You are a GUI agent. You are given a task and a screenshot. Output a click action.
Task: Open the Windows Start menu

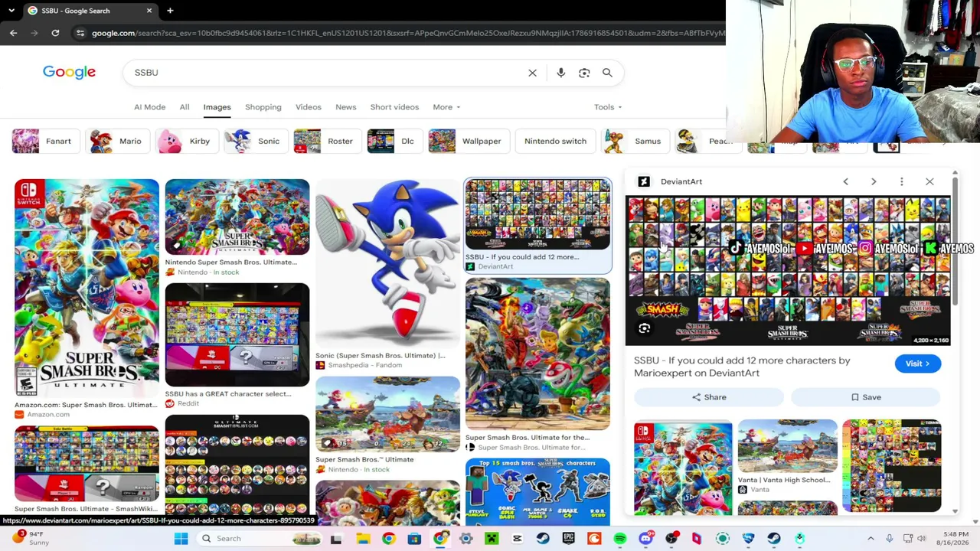click(x=181, y=539)
